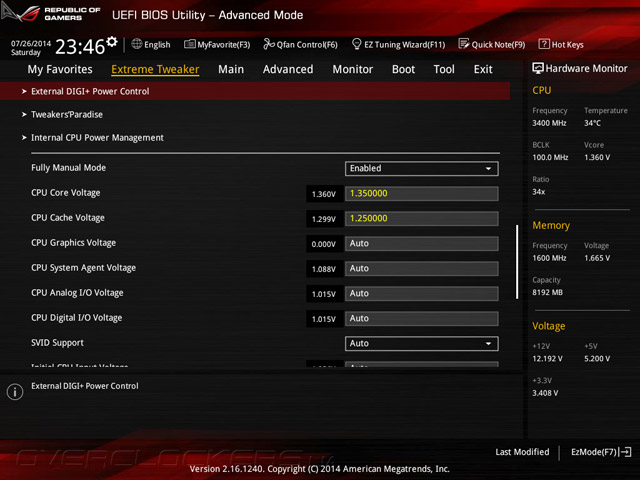Click the 8192 MB capacity value

tap(548, 292)
